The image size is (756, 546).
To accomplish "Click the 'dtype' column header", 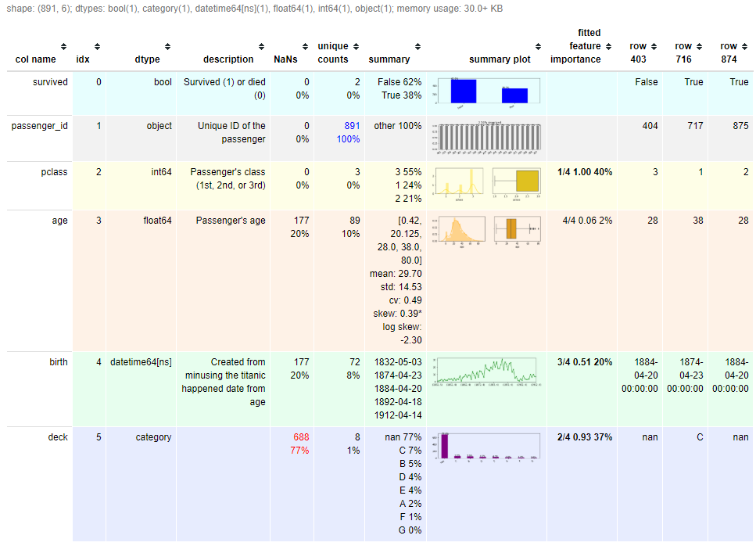I will (x=147, y=59).
